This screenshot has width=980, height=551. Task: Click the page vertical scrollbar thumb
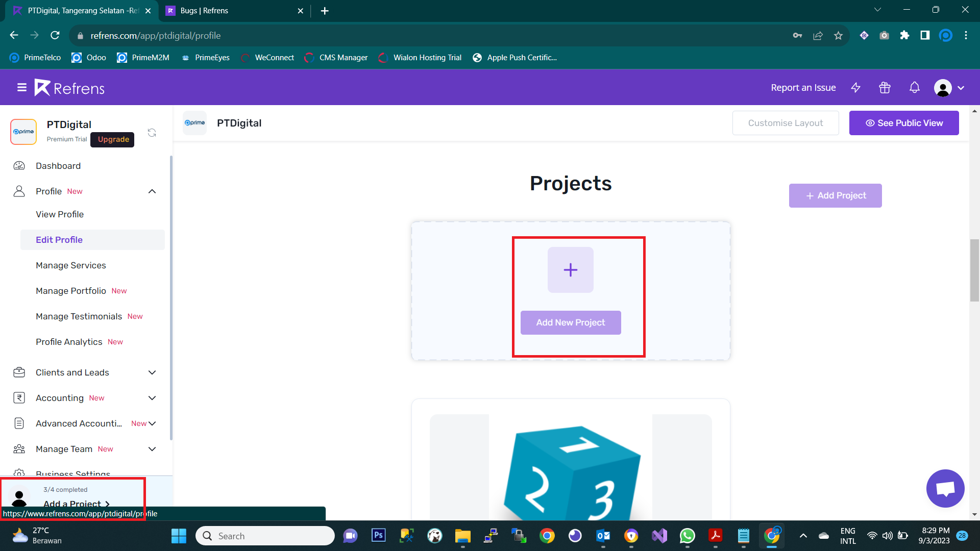click(x=974, y=270)
